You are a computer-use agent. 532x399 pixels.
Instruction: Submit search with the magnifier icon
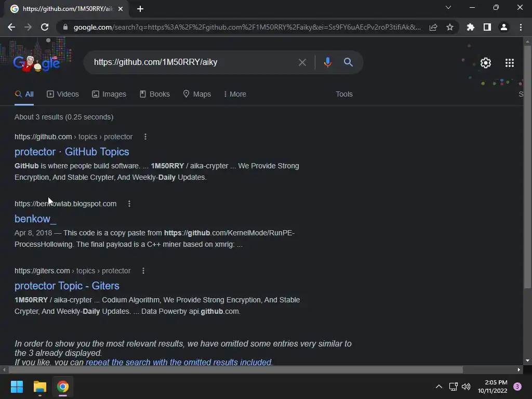point(348,62)
